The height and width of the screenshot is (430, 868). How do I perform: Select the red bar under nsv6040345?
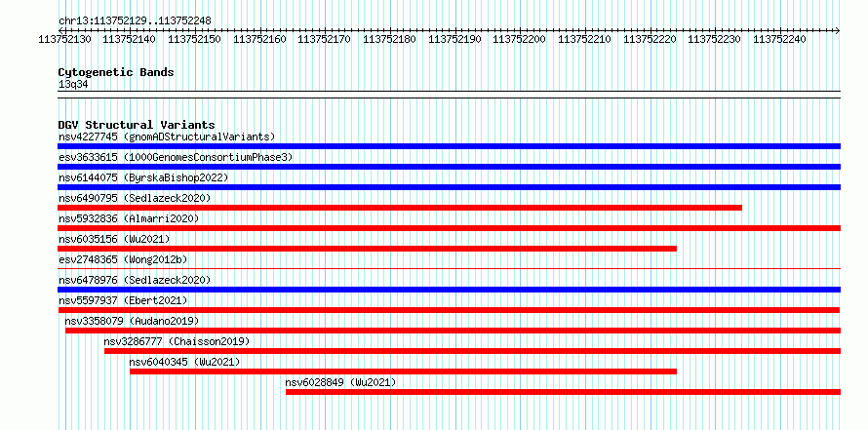[x=404, y=371]
